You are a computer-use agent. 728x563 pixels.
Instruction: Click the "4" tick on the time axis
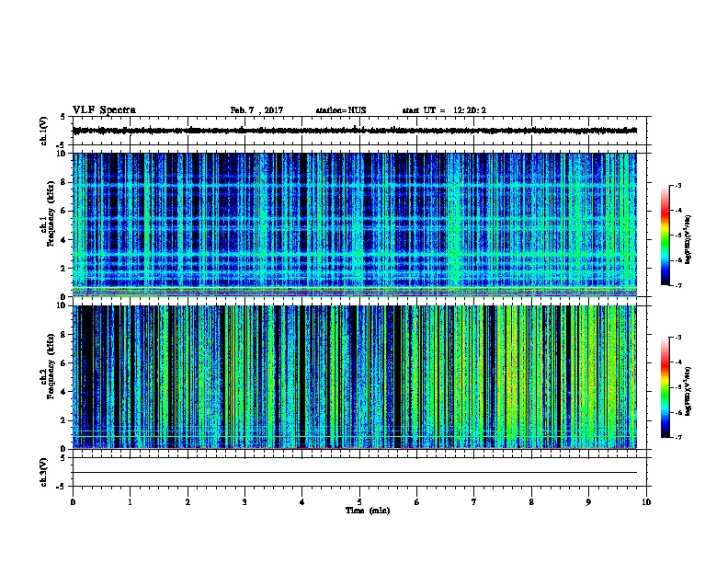tap(302, 502)
